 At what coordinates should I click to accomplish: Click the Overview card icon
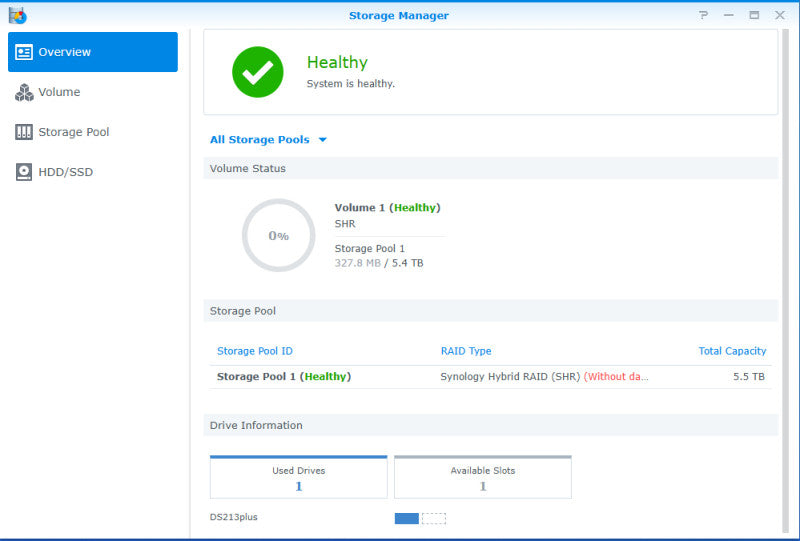click(24, 52)
